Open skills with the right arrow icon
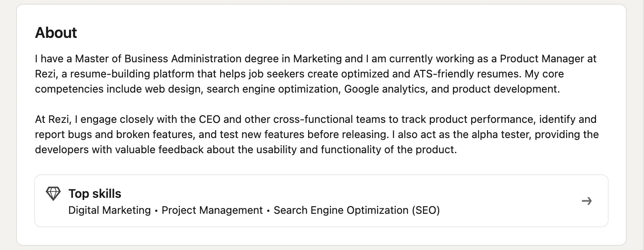The width and height of the screenshot is (644, 250). point(586,201)
